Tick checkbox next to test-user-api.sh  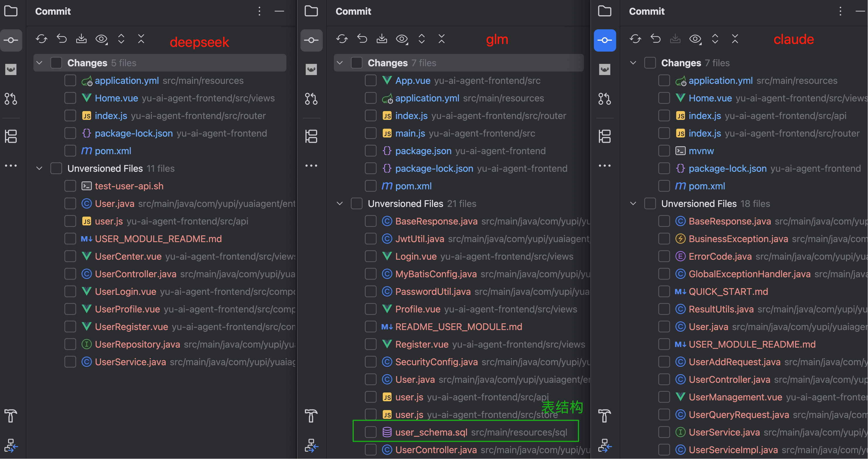[x=70, y=186]
